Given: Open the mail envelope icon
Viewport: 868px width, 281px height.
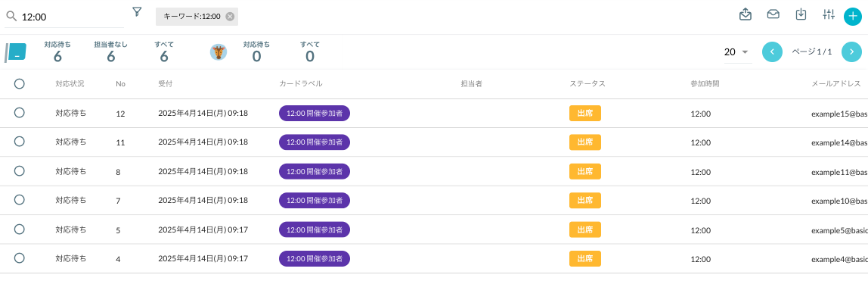Looking at the screenshot, I should (x=773, y=14).
